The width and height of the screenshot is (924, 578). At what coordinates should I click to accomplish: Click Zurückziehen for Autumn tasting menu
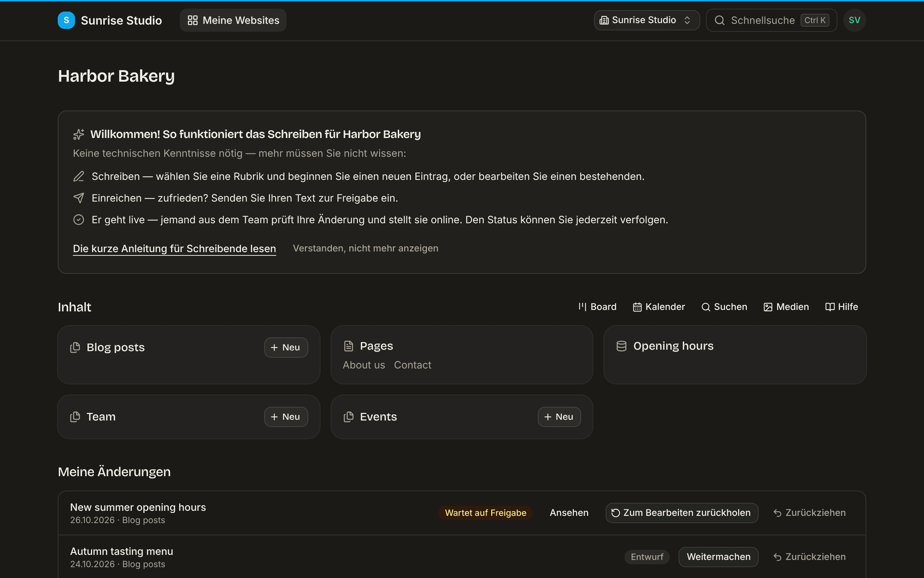tap(810, 557)
